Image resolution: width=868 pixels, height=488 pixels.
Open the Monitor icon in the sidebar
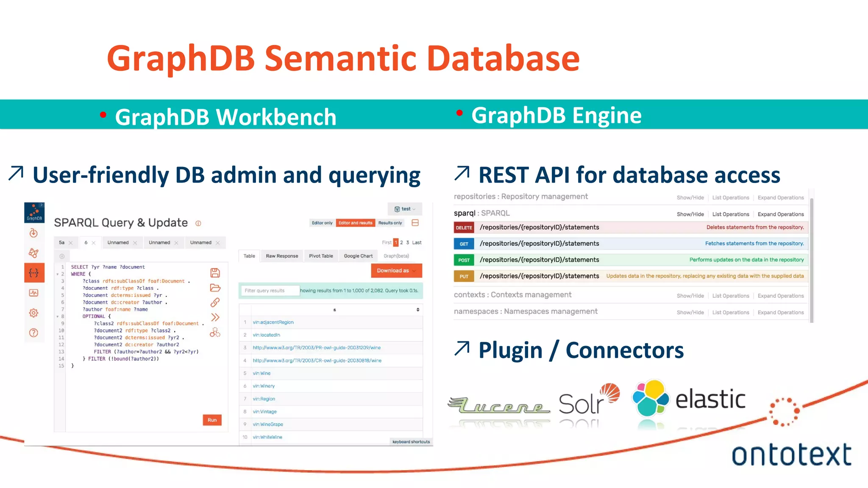click(34, 293)
